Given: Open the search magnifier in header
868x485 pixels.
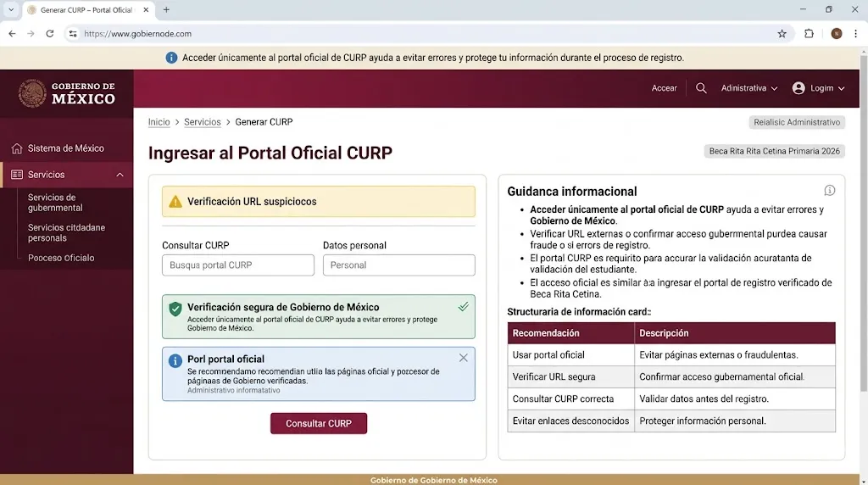Looking at the screenshot, I should (x=701, y=88).
